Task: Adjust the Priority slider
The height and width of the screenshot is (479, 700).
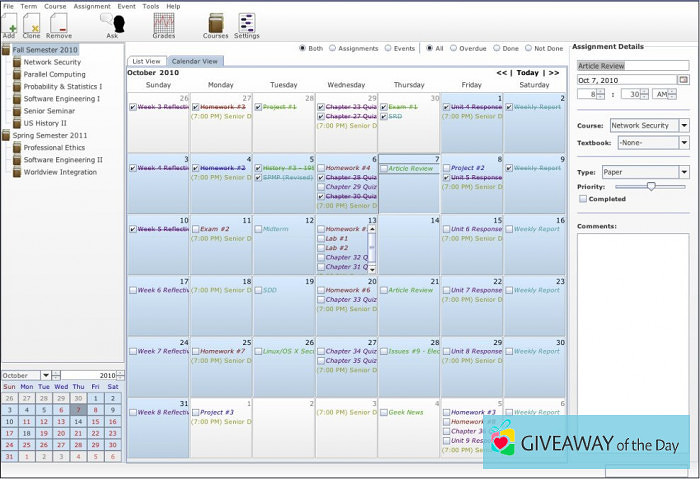Action: tap(652, 186)
